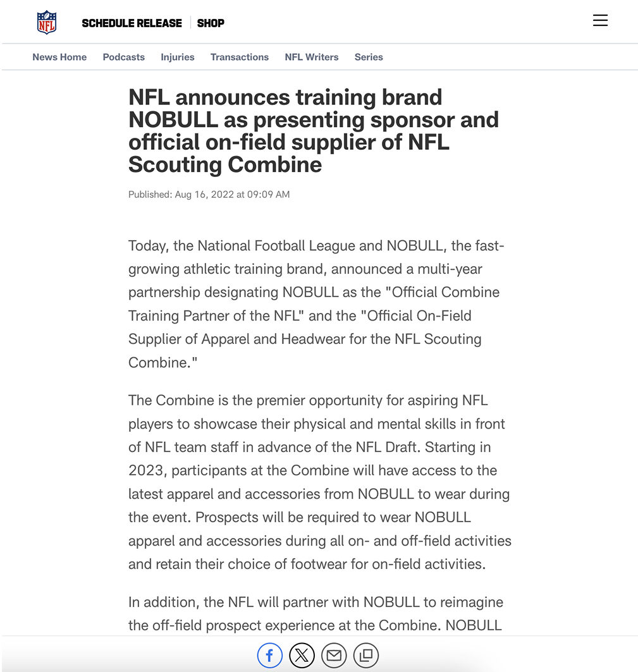The image size is (638, 672).
Task: Navigate to the Transactions tab
Action: click(x=240, y=57)
